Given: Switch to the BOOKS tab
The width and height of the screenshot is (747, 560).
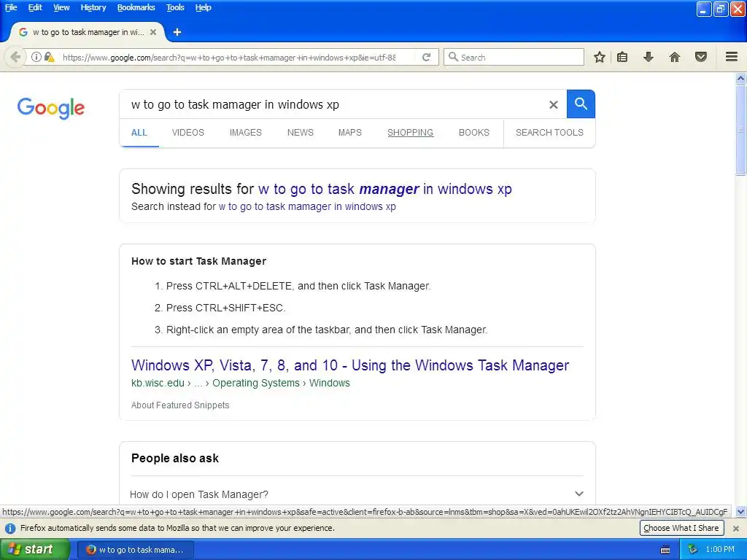Looking at the screenshot, I should pos(474,133).
